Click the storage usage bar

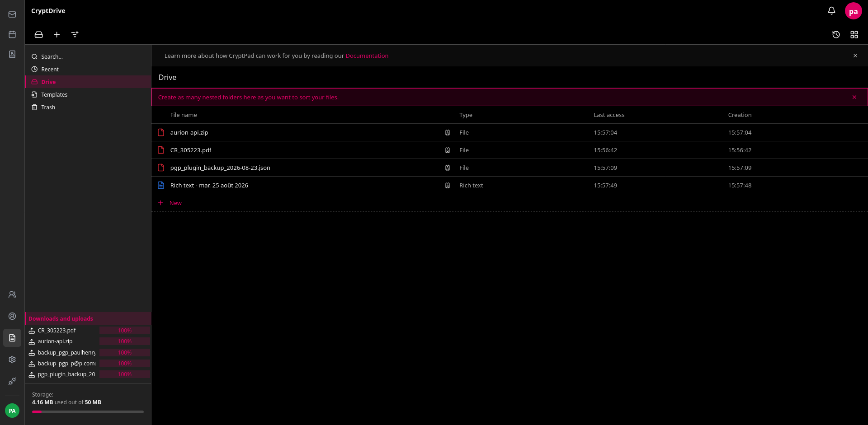pyautogui.click(x=88, y=412)
